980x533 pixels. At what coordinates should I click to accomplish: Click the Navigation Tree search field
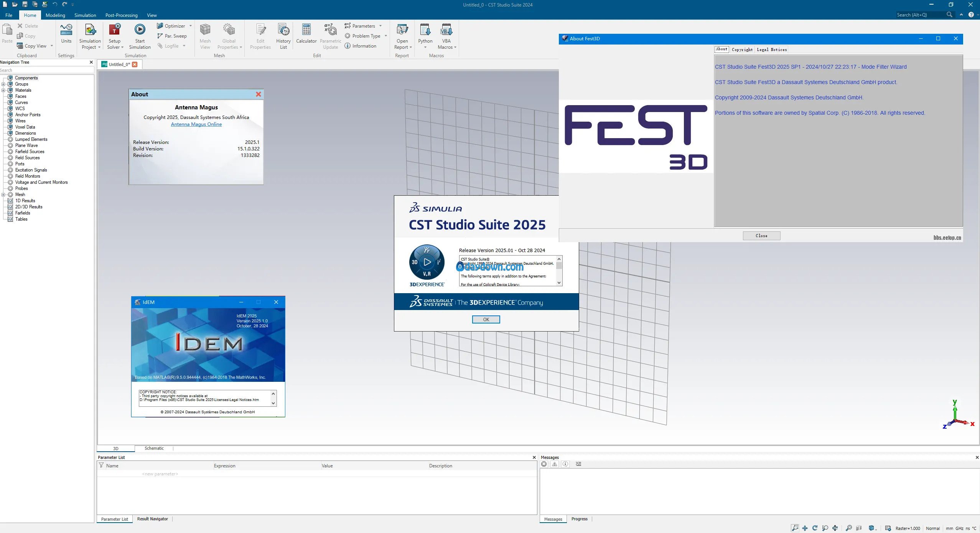[46, 70]
